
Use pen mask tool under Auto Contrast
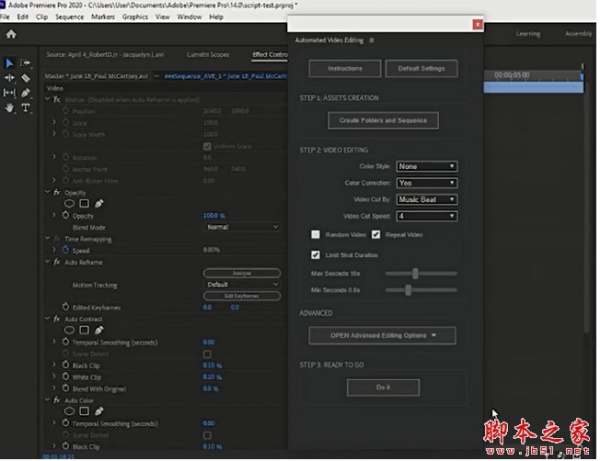pos(99,330)
